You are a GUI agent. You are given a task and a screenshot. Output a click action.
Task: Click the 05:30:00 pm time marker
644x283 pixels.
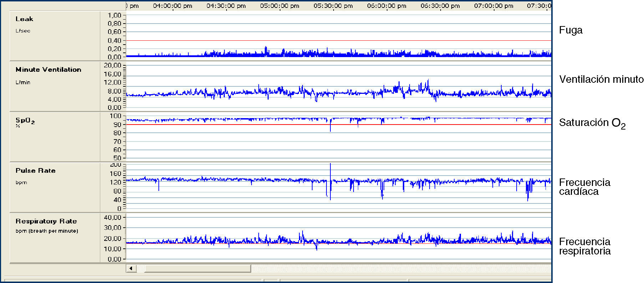[333, 6]
